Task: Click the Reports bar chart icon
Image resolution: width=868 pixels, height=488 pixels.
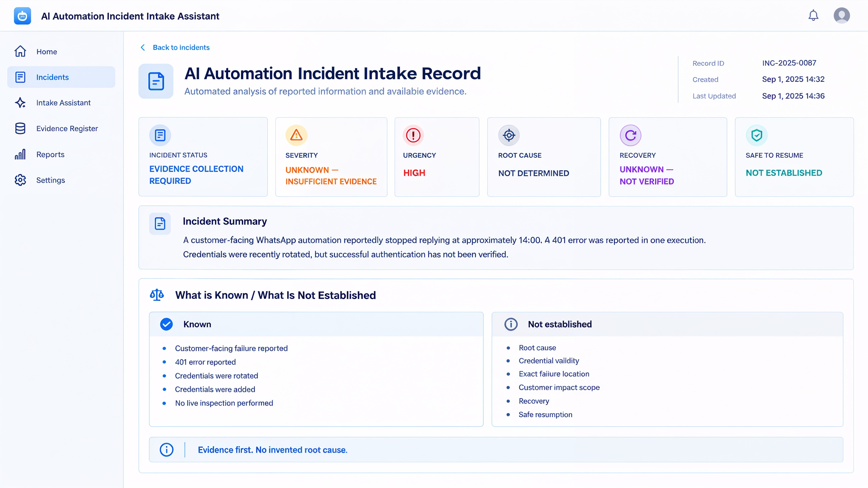Action: click(20, 154)
